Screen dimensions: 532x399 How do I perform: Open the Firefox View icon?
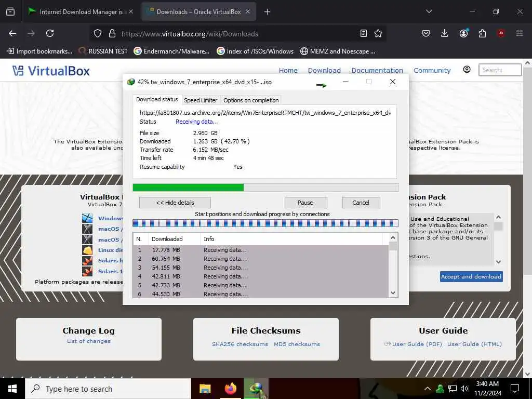click(10, 12)
